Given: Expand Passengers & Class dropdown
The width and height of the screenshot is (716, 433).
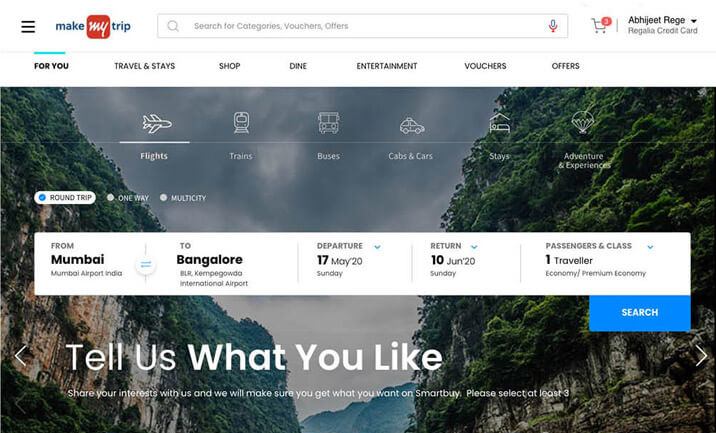Looking at the screenshot, I should [x=650, y=247].
